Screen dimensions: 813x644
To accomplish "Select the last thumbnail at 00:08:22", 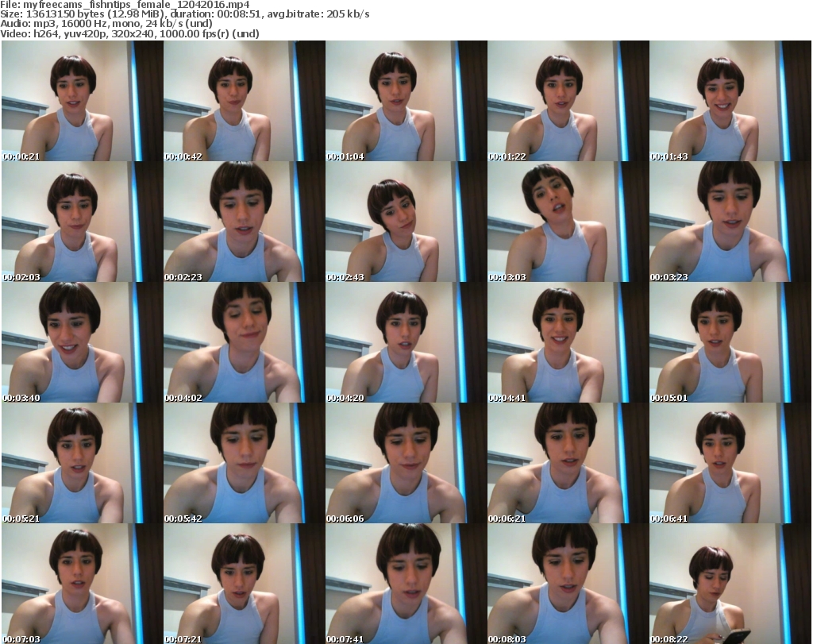I will point(730,584).
